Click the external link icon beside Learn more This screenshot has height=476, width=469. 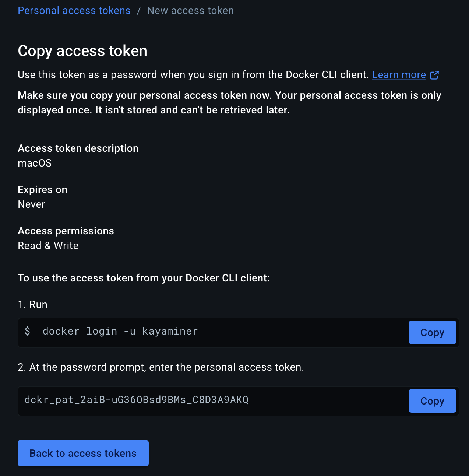[434, 75]
